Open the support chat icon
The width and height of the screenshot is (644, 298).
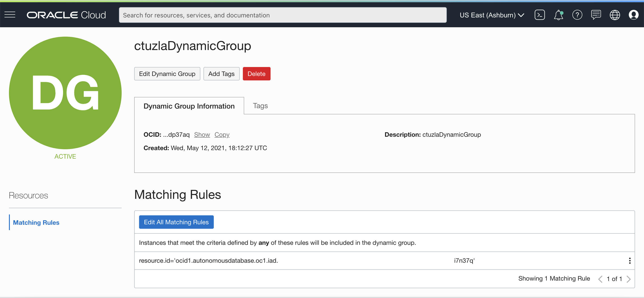(596, 15)
